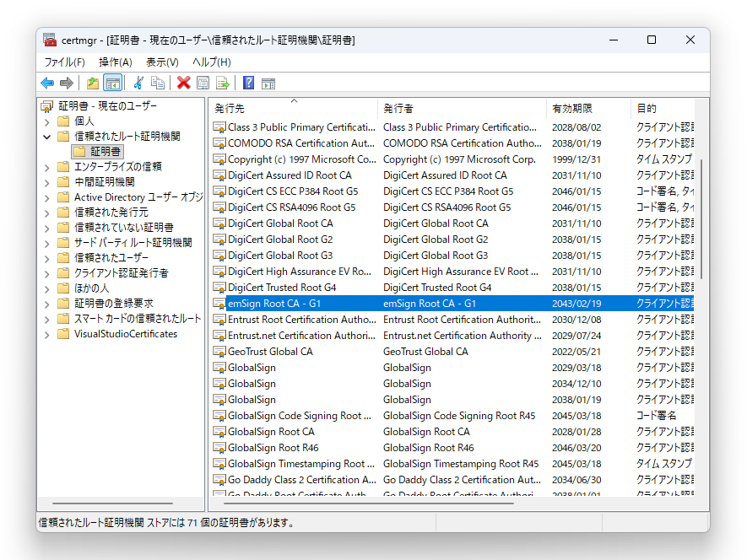747x560 pixels.
Task: Select the 信頼されたユーザー folder
Action: pos(111,258)
